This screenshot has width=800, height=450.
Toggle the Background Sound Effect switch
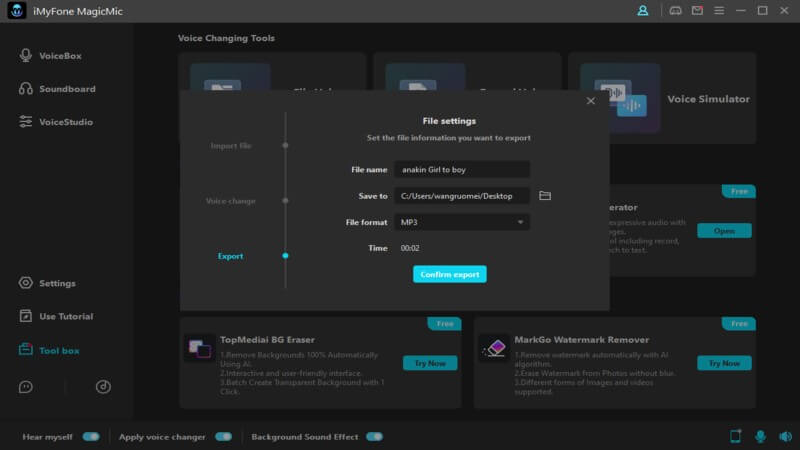tap(374, 437)
